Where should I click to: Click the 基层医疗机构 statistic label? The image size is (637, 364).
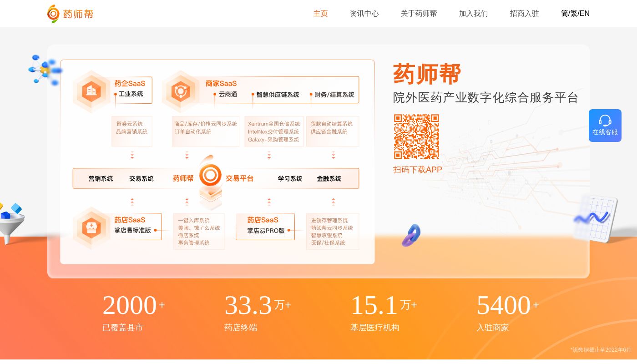(375, 328)
